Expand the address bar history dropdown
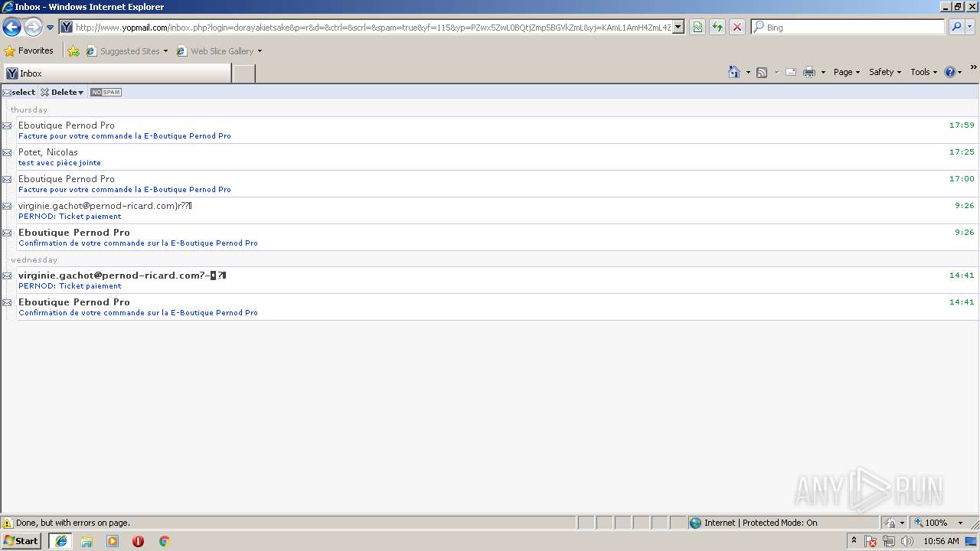Viewport: 980px width, 551px height. coord(678,28)
